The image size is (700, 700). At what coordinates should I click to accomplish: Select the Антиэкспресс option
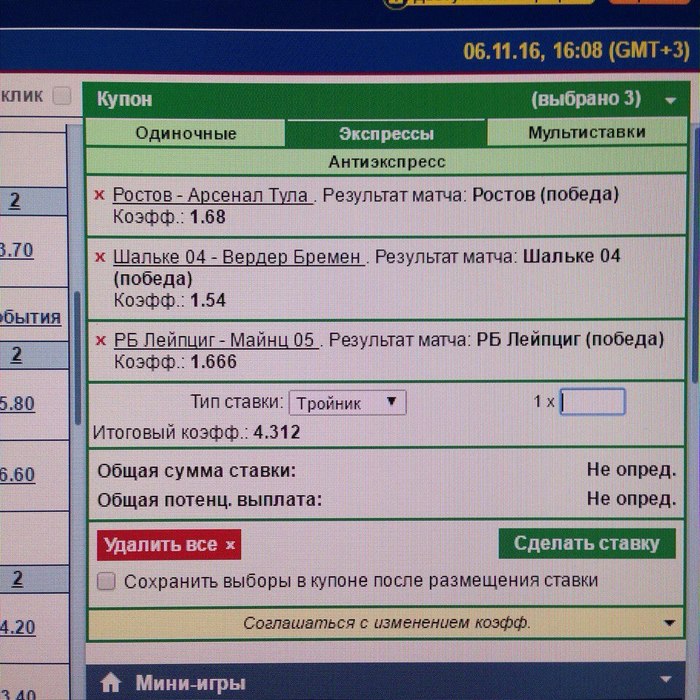(x=387, y=162)
